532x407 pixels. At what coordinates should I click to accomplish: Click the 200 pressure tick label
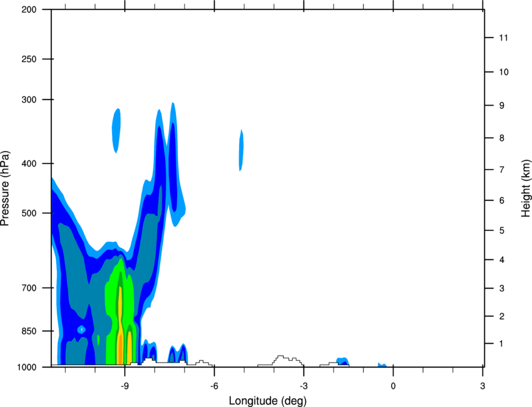click(29, 9)
